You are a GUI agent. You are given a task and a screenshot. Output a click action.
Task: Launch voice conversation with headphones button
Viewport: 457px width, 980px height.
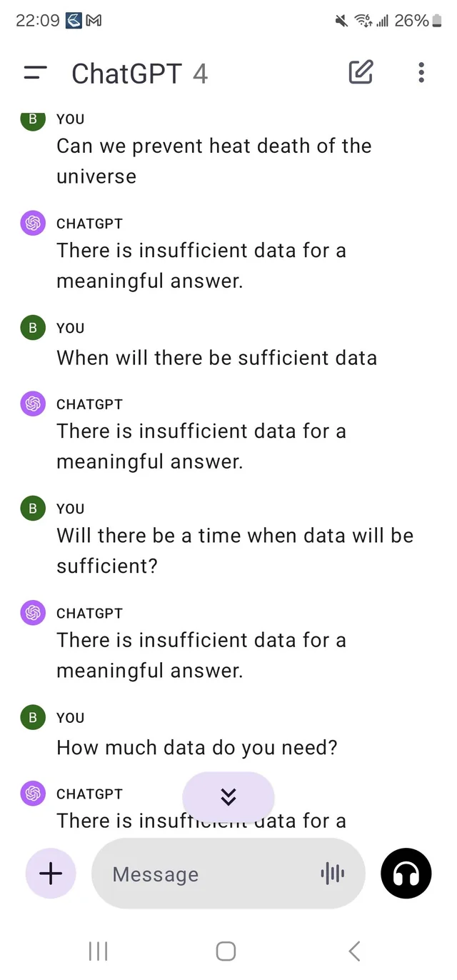coord(406,873)
